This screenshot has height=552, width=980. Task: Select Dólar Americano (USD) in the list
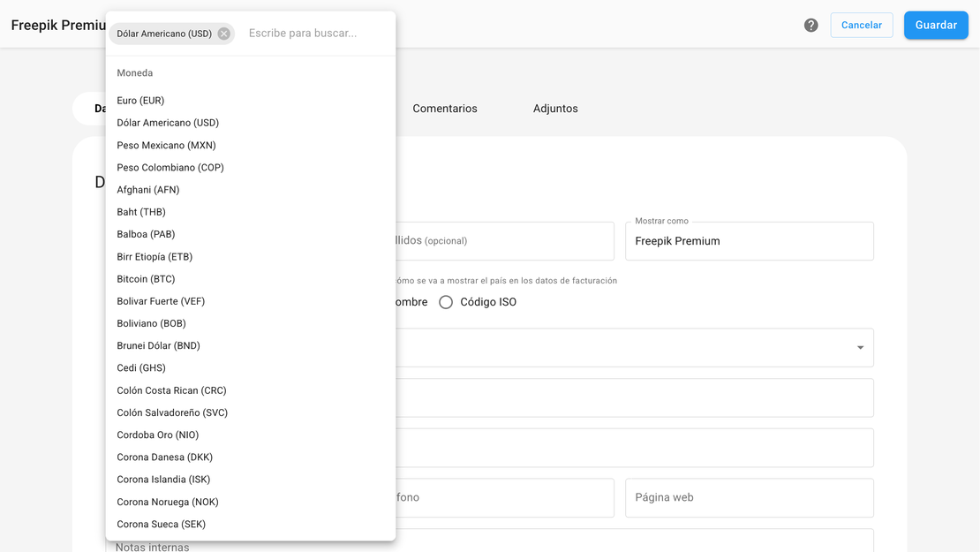pos(168,123)
